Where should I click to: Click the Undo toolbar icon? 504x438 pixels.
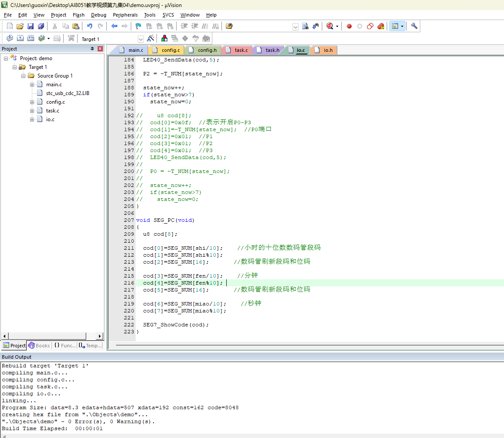point(90,26)
